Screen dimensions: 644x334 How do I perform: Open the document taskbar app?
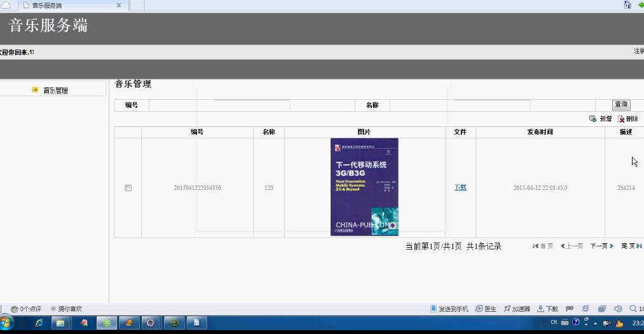click(196, 323)
